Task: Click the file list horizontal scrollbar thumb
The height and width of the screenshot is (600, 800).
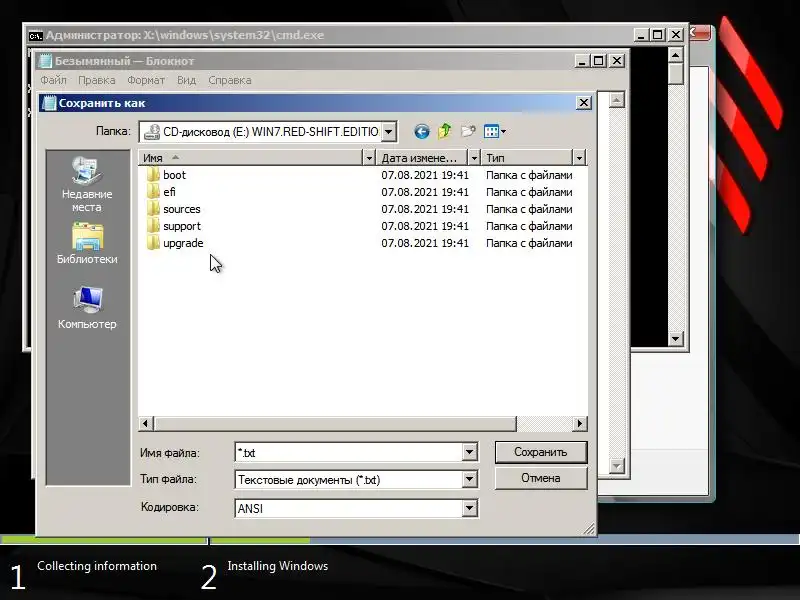Action: pyautogui.click(x=335, y=423)
